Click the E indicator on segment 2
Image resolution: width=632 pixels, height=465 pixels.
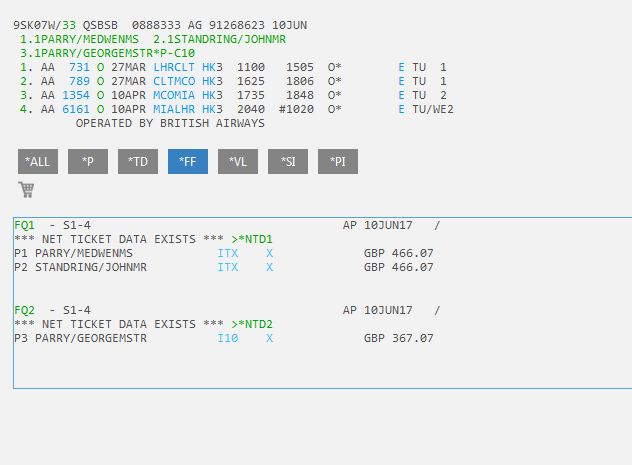click(x=401, y=81)
